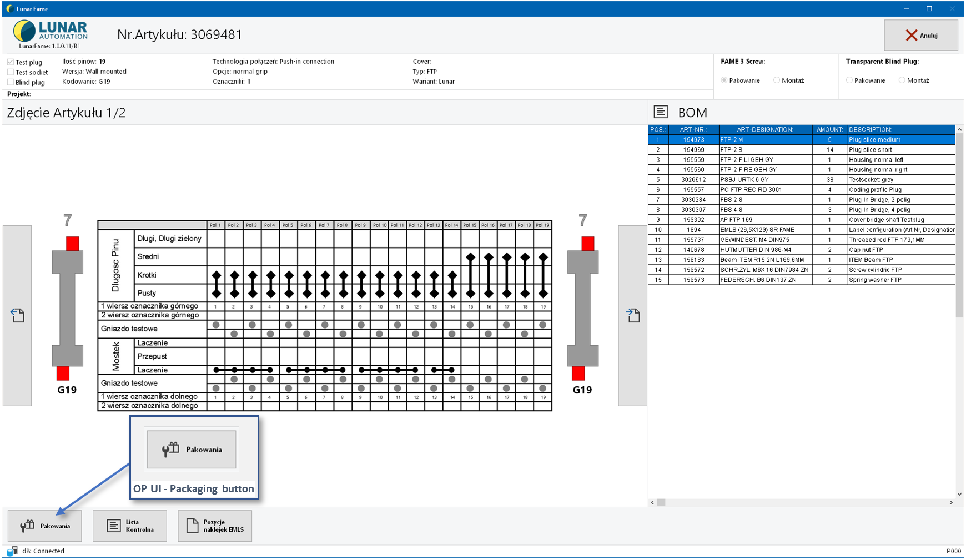
Task: Open Pozycje naklejek EMLS button
Action: pos(215,526)
